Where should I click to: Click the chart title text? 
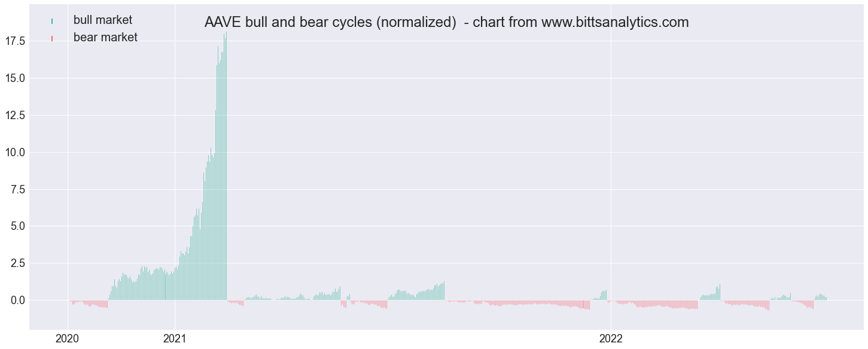tap(446, 23)
